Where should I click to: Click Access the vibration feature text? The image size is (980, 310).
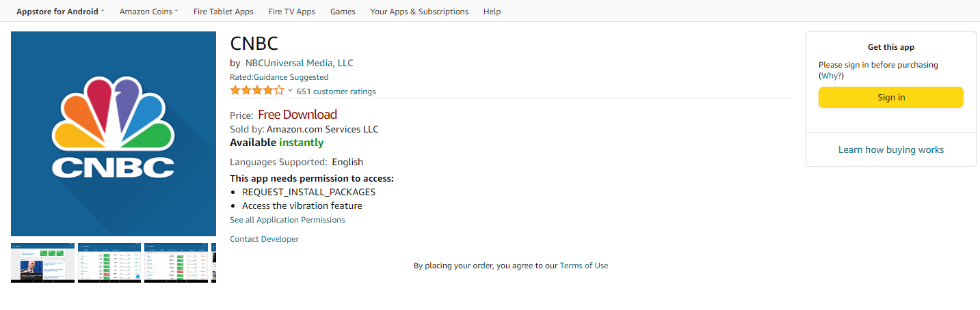click(x=302, y=206)
